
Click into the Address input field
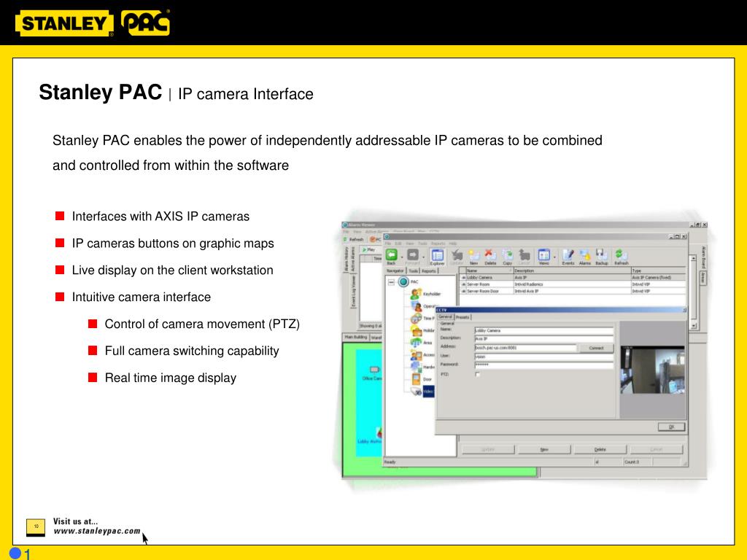[525, 348]
